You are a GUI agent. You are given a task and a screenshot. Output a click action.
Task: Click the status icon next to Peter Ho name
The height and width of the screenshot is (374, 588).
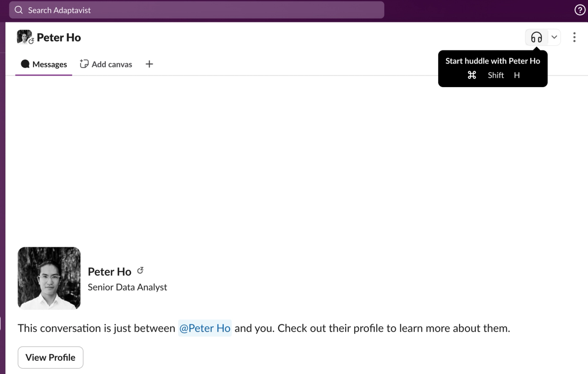point(140,271)
